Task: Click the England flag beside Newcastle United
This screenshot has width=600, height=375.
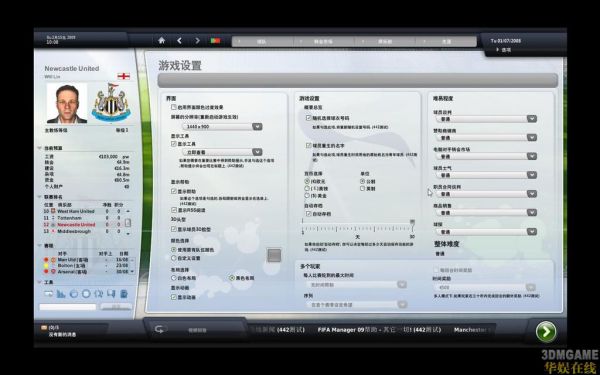Action: [124, 76]
